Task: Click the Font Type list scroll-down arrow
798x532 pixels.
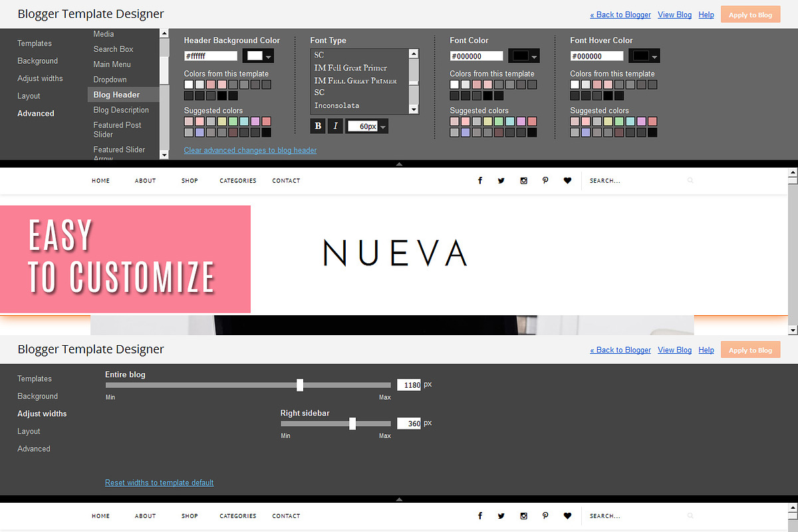Action: (x=414, y=110)
